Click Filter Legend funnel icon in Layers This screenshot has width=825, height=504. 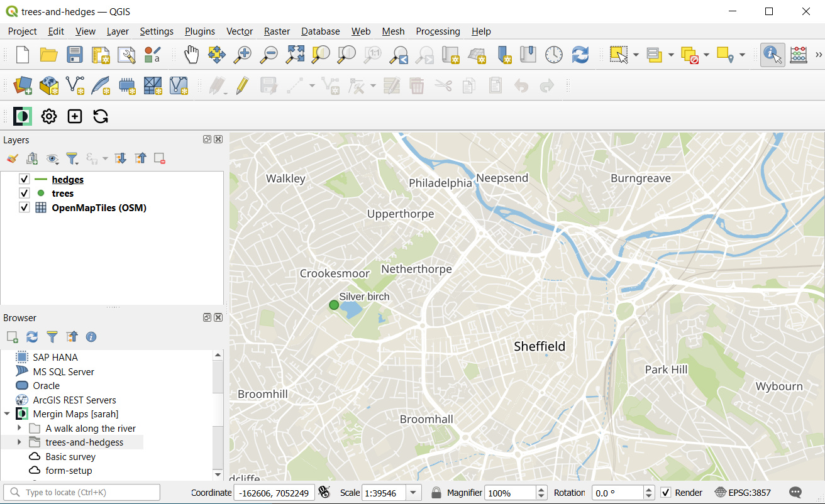click(x=72, y=158)
